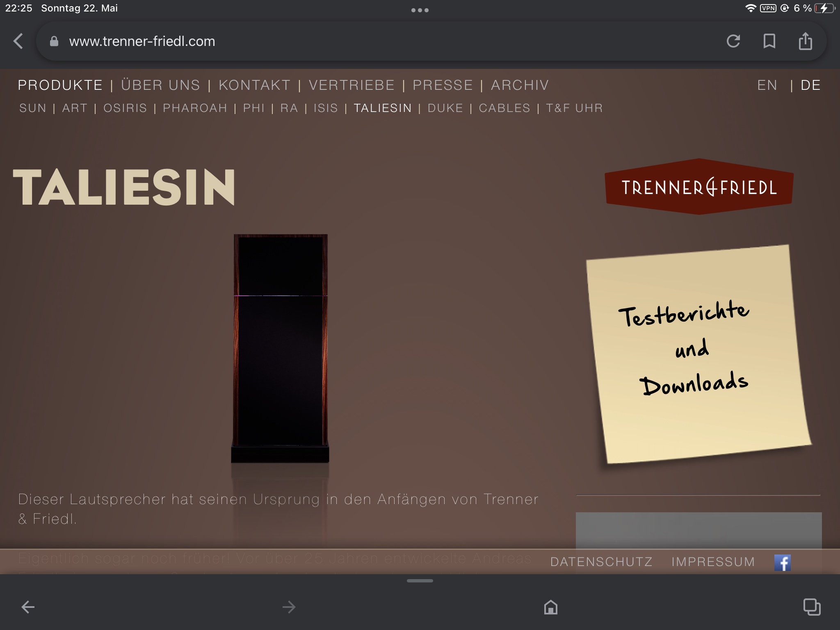Image resolution: width=840 pixels, height=630 pixels.
Task: Select the TALIESIN product
Action: coord(383,108)
